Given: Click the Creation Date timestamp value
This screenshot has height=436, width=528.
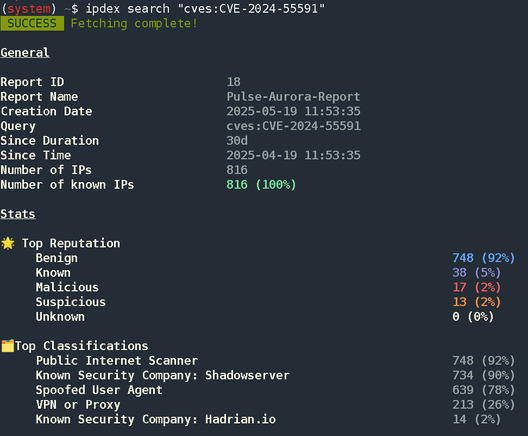Looking at the screenshot, I should coord(293,111).
